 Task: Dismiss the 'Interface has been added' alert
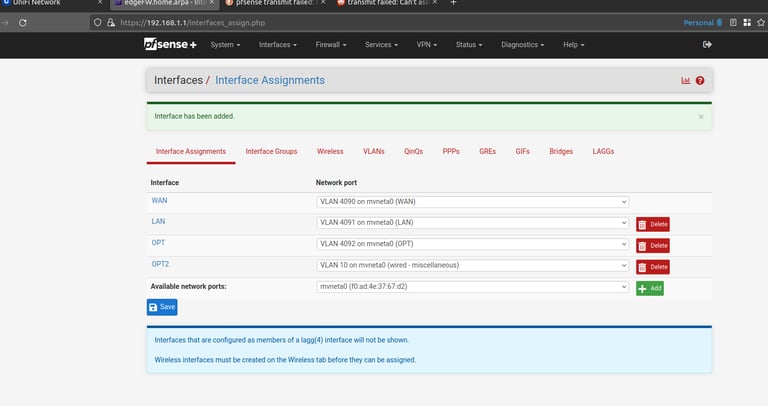pos(701,117)
